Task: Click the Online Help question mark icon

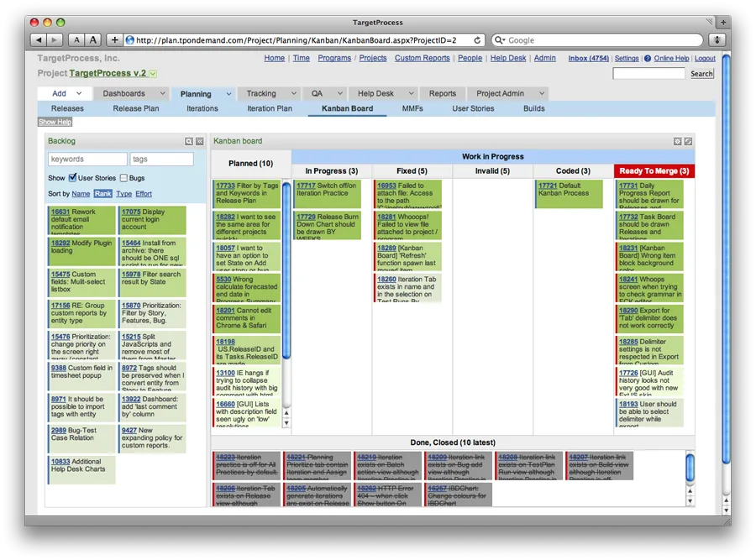Action: click(648, 58)
